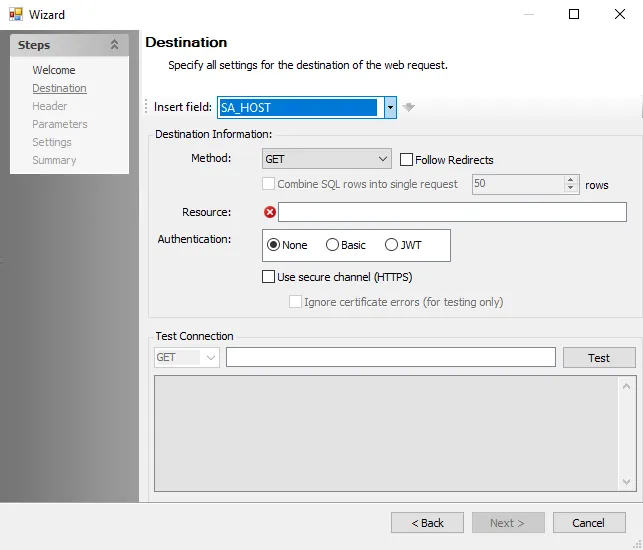Click the insert field down-arrow icon
The height and width of the screenshot is (550, 643).
click(x=408, y=107)
